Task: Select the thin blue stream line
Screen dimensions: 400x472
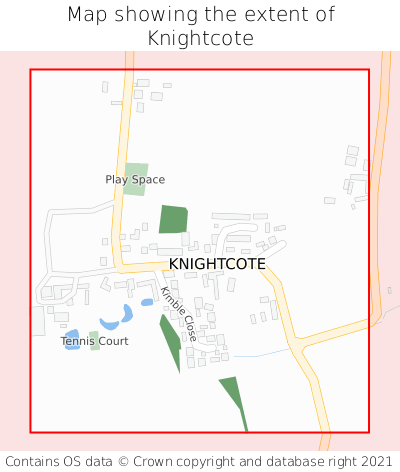Action: click(x=263, y=353)
